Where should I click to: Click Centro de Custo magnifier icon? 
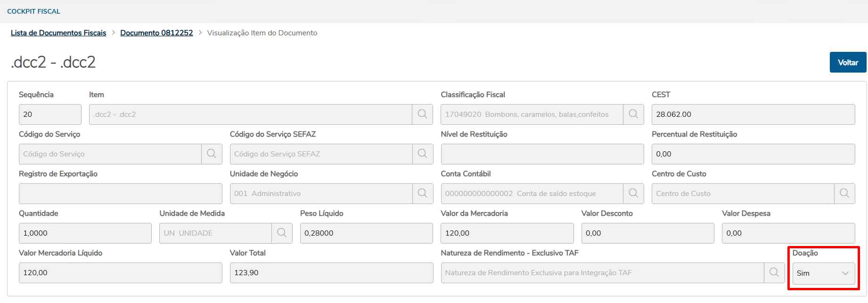[844, 194]
